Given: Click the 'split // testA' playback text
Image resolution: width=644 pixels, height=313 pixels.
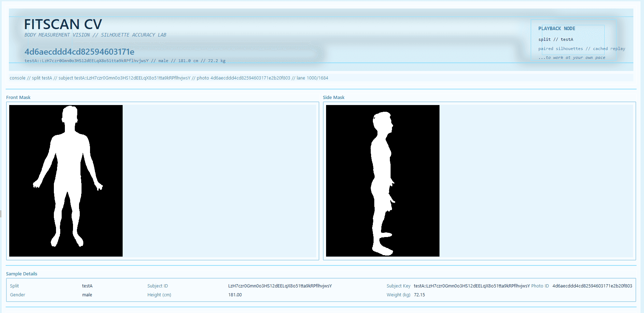Looking at the screenshot, I should point(555,39).
